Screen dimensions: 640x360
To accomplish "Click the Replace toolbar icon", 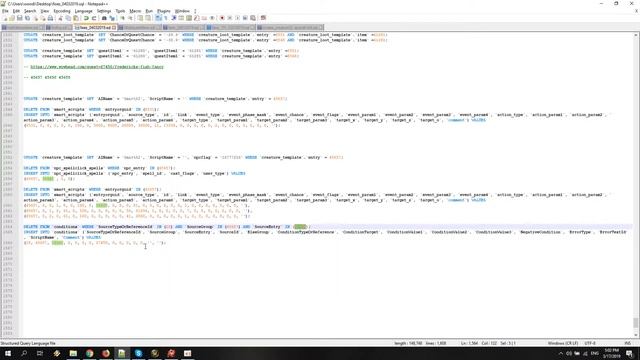I will click(112, 18).
